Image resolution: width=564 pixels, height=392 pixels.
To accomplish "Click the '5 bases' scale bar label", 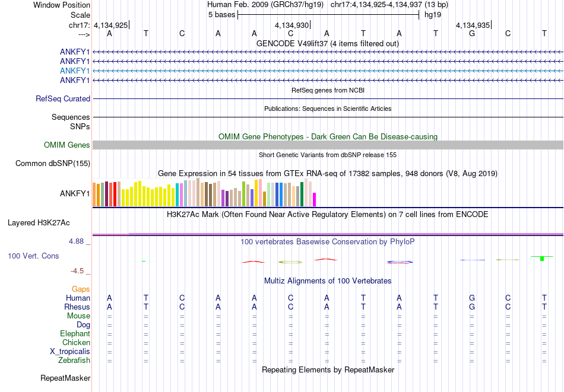I will click(221, 15).
